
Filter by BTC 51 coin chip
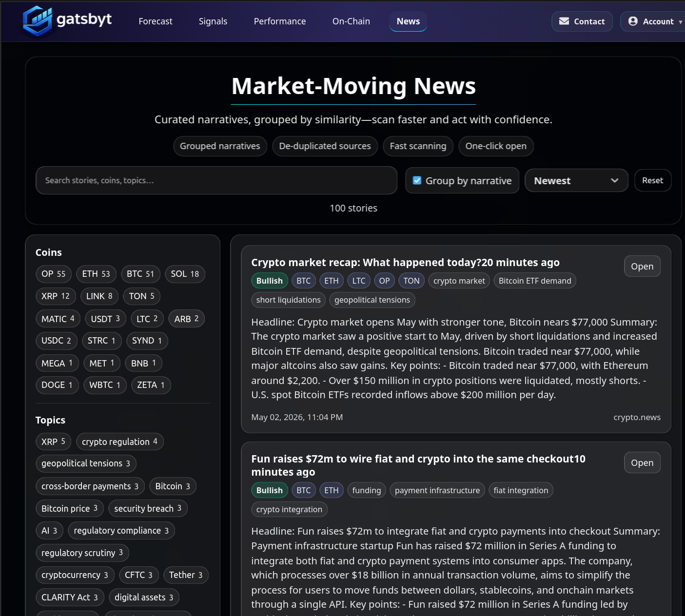click(140, 274)
